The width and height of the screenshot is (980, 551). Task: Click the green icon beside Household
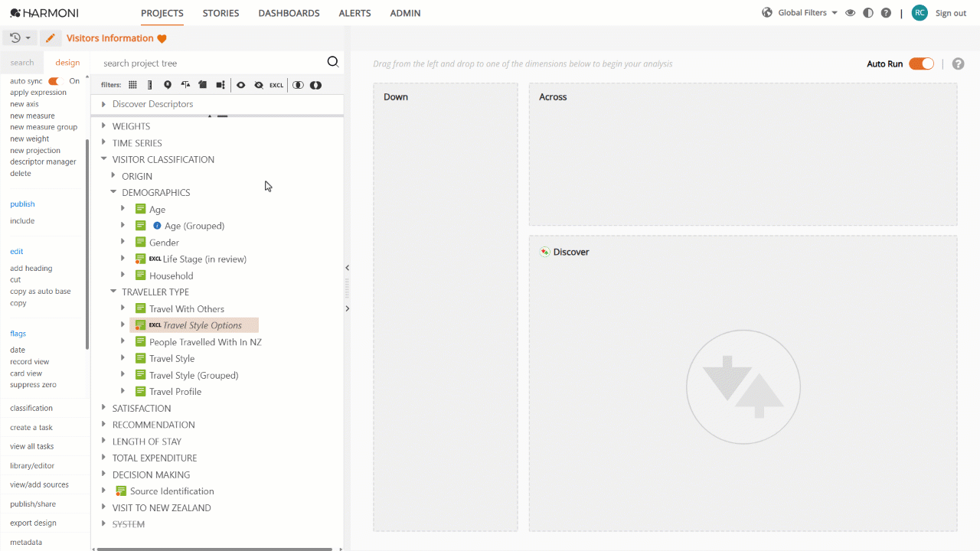point(140,275)
